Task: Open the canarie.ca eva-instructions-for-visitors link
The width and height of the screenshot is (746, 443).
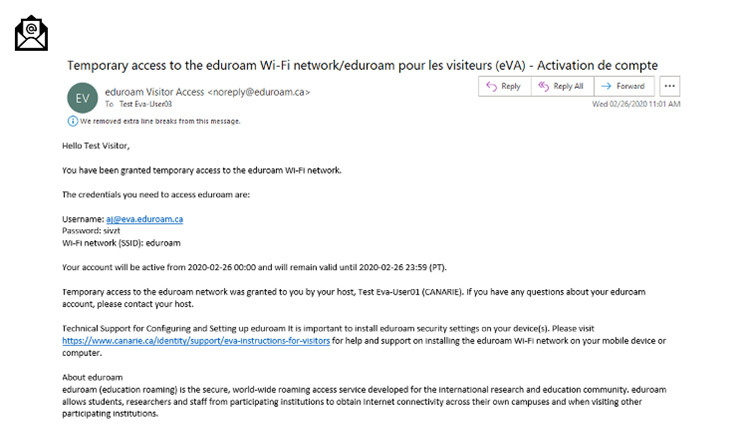Action: pos(196,341)
